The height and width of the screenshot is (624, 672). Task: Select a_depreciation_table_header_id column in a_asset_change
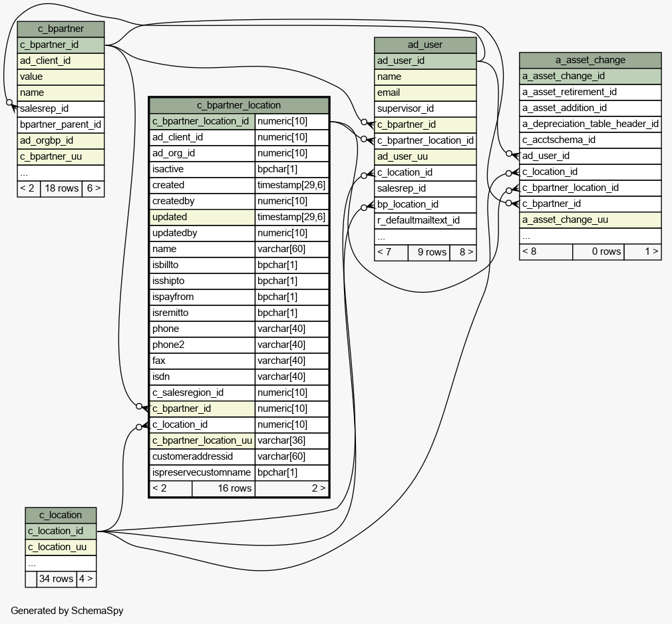[x=590, y=124]
